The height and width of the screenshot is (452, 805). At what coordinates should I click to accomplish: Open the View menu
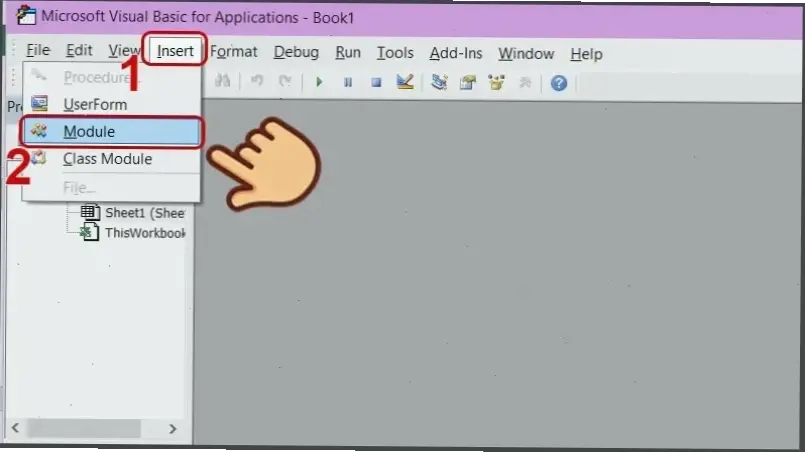(124, 50)
